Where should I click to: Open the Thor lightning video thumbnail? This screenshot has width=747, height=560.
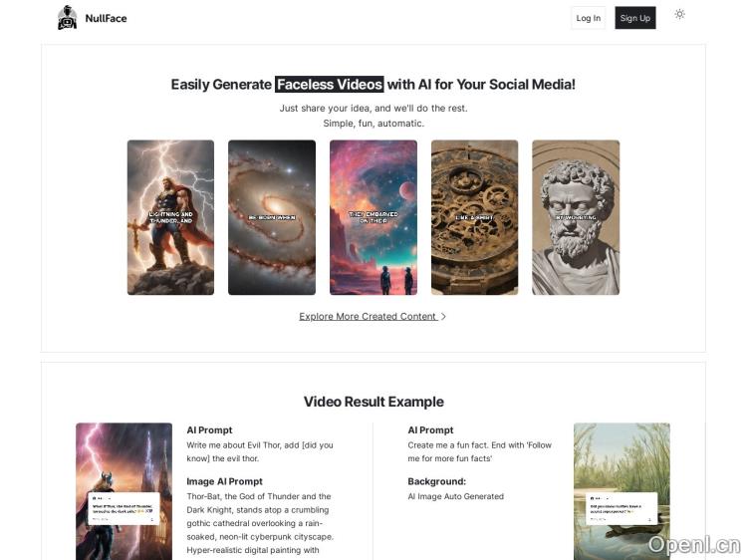[x=170, y=217]
